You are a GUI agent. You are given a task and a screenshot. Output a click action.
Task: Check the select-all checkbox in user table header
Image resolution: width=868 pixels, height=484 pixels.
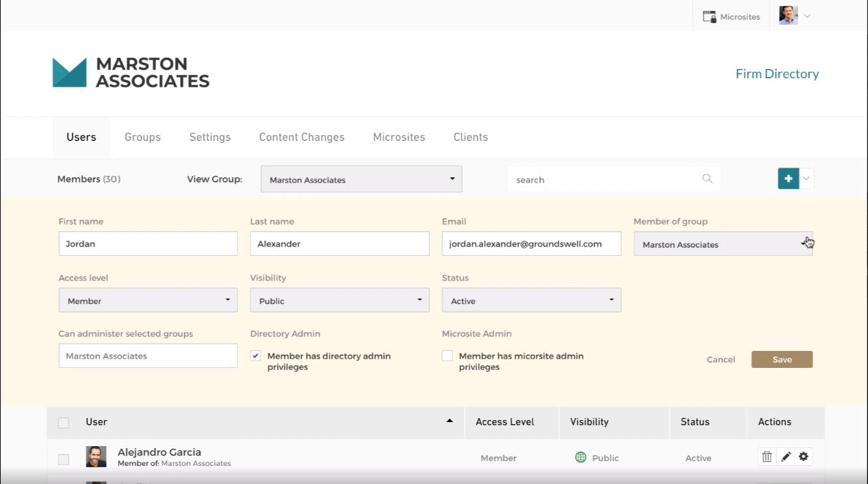click(x=63, y=422)
